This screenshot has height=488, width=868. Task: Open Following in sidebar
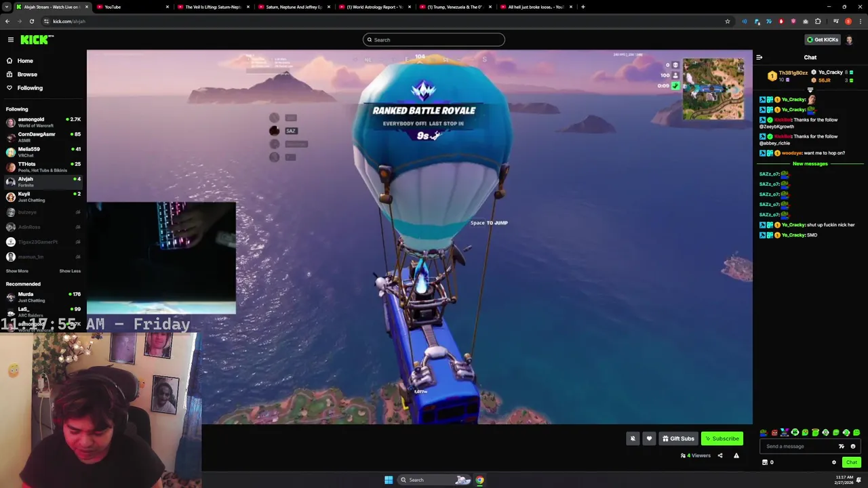30,88
